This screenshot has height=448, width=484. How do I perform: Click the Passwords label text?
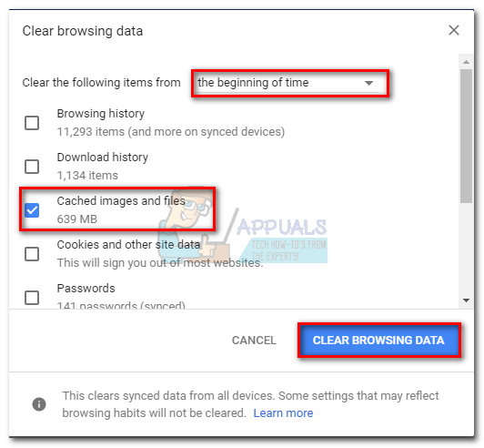86,289
